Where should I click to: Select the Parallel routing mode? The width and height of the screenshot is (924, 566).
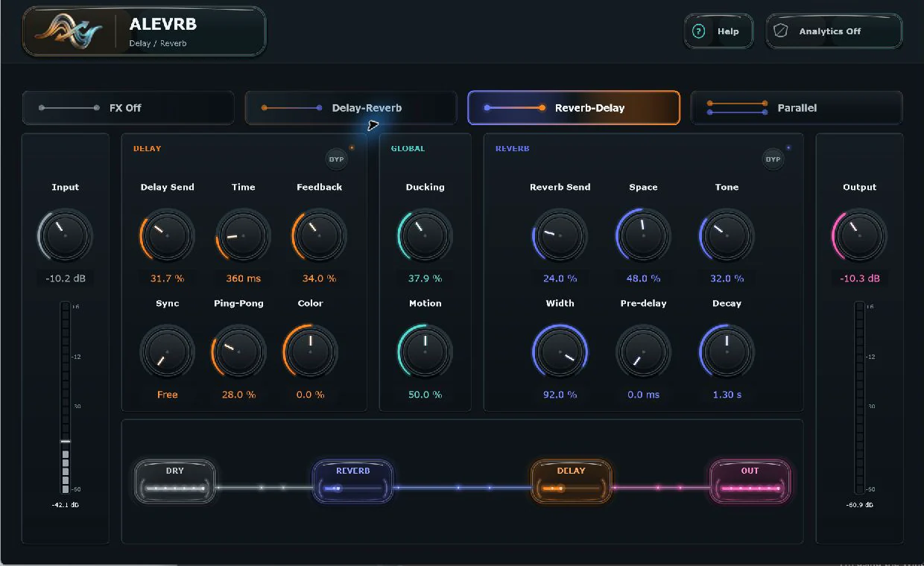[797, 108]
